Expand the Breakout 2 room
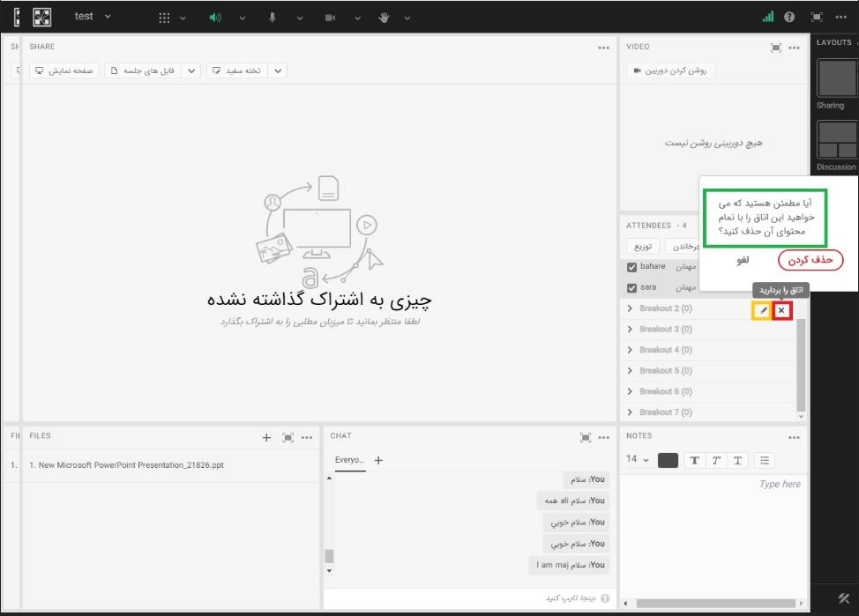859x616 pixels. pos(630,308)
